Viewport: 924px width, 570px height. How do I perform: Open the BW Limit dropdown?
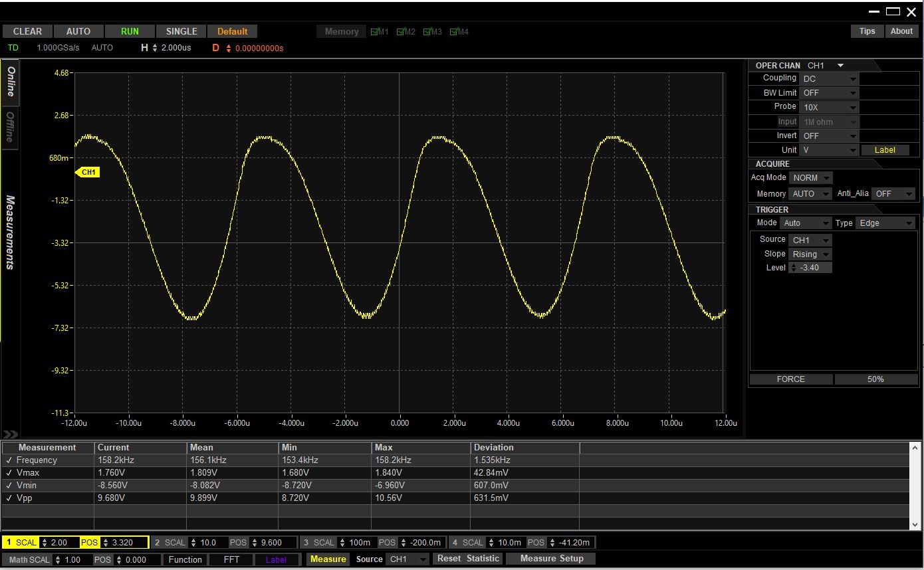830,93
